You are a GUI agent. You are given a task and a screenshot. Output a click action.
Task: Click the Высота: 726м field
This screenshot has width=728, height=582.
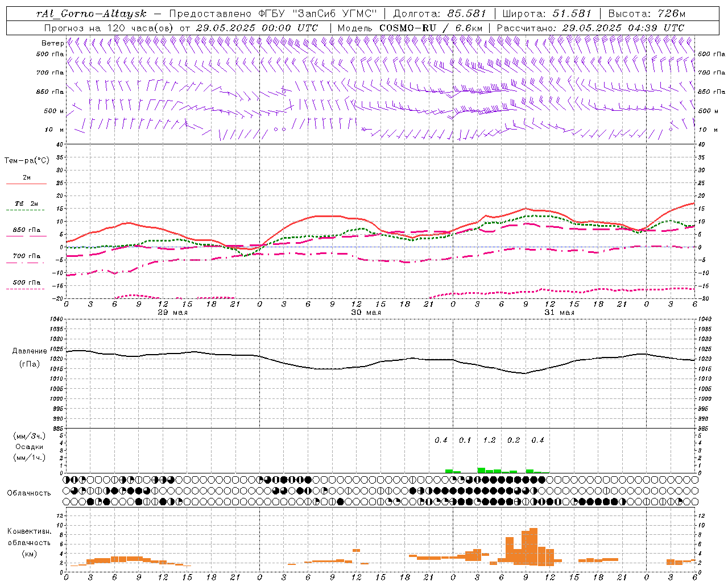(x=647, y=14)
